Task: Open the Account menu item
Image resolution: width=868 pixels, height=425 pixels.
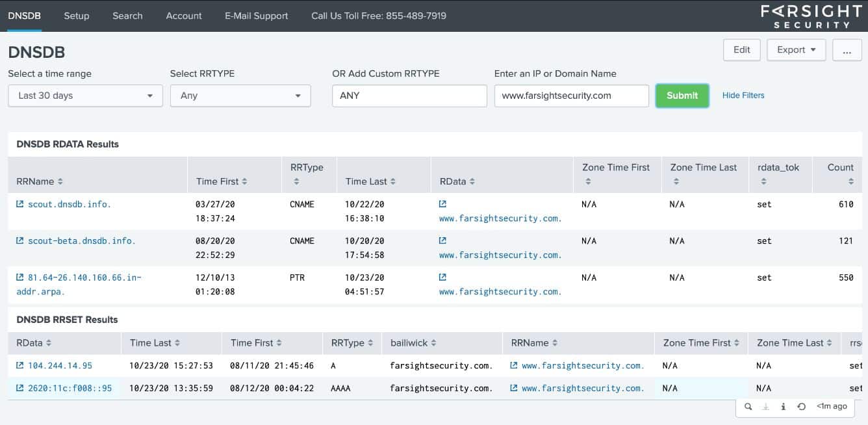Action: 184,16
